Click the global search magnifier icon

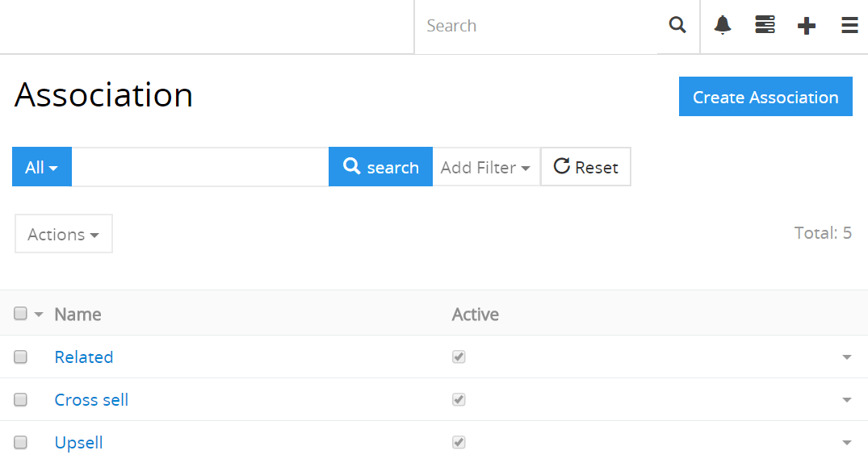[x=677, y=26]
